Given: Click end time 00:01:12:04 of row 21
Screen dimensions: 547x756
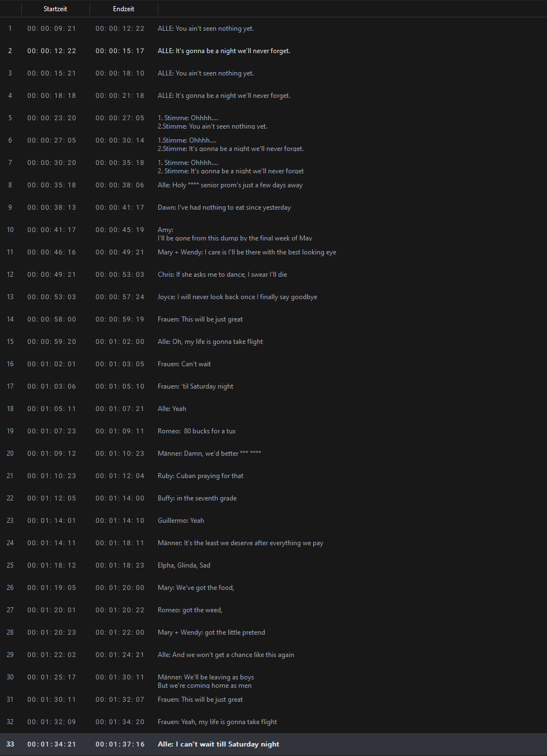Looking at the screenshot, I should click(x=120, y=476).
